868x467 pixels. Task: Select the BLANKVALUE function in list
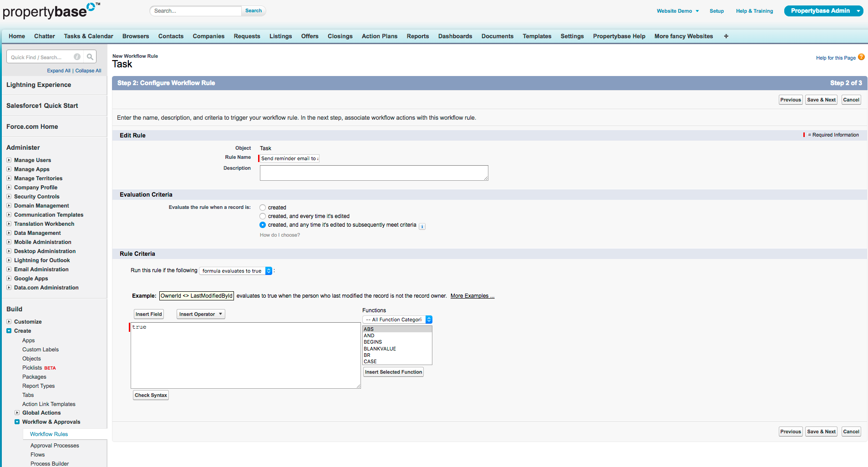[x=397, y=349]
